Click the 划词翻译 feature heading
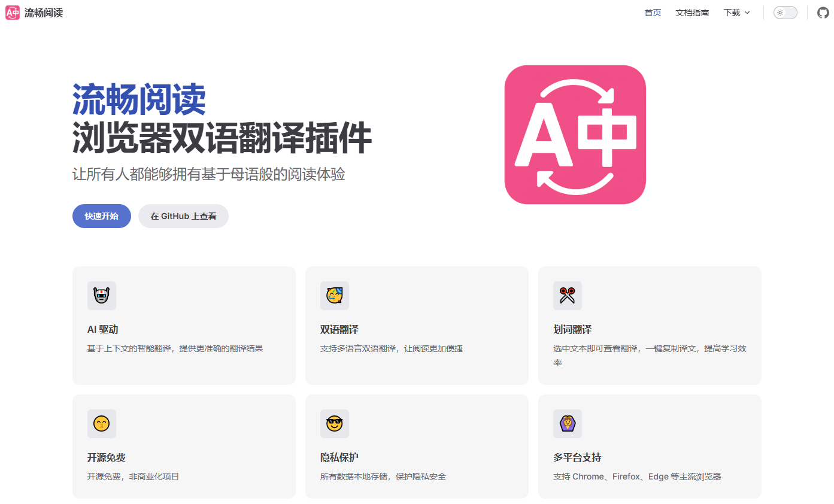 click(x=572, y=330)
